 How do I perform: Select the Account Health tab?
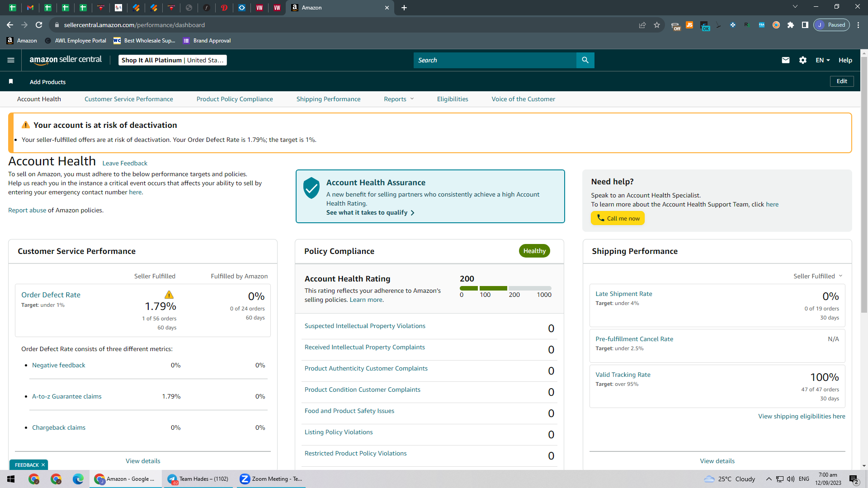pyautogui.click(x=39, y=99)
